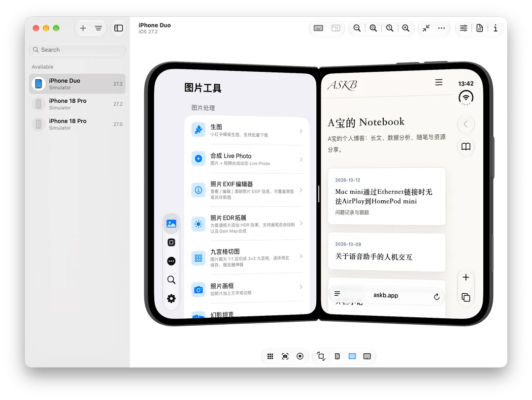Open the settings gear in side rail

171,298
